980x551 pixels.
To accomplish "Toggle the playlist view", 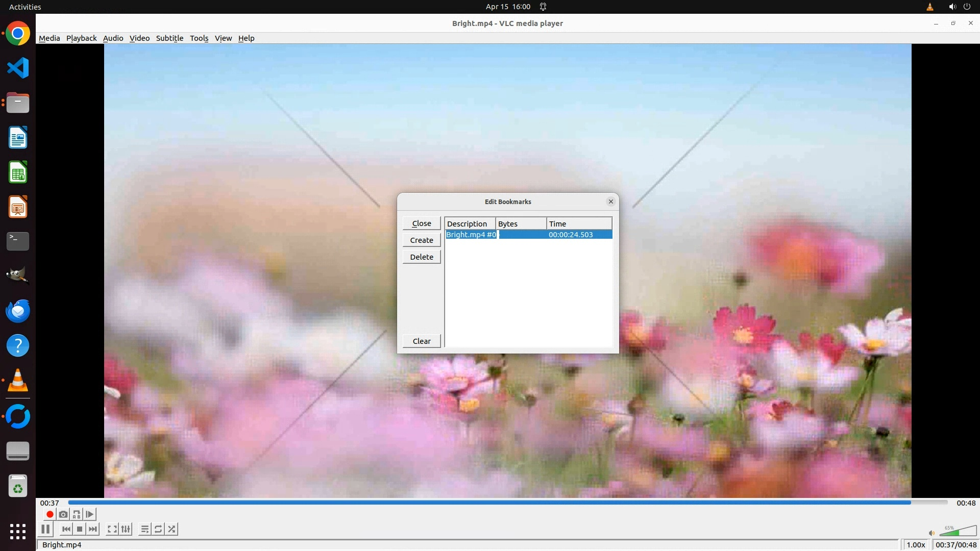I will click(145, 529).
